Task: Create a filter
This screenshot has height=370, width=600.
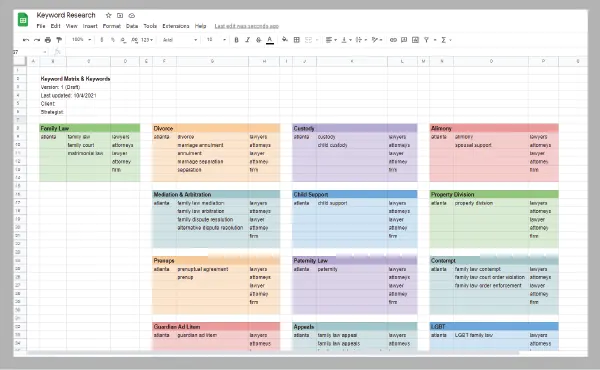Action: (x=426, y=40)
